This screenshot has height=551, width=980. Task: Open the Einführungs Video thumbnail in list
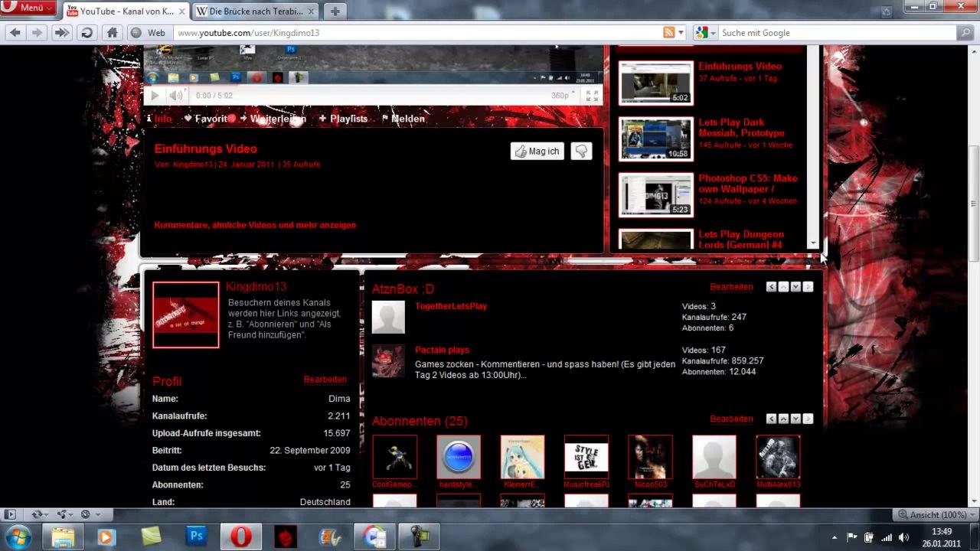click(656, 83)
